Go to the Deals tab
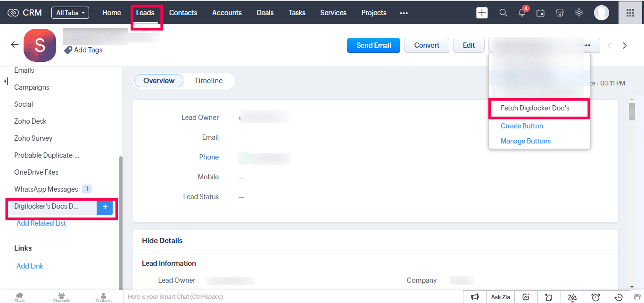 pos(265,13)
